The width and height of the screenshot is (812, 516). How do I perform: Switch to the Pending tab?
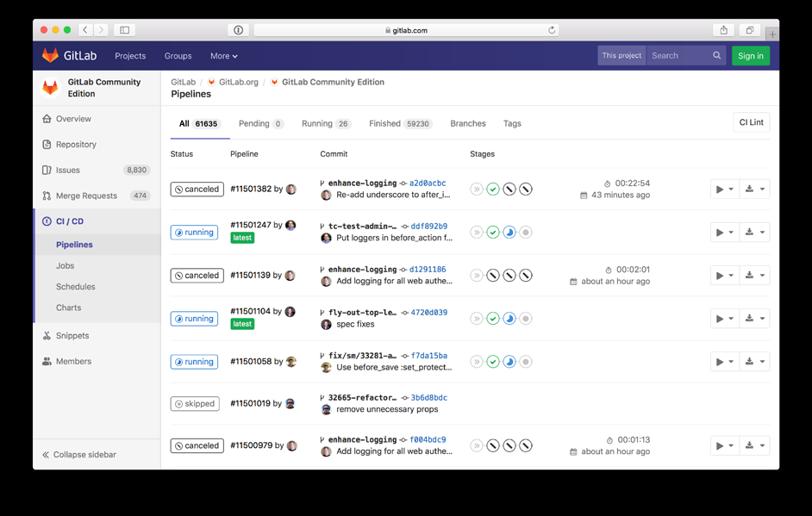pos(261,124)
